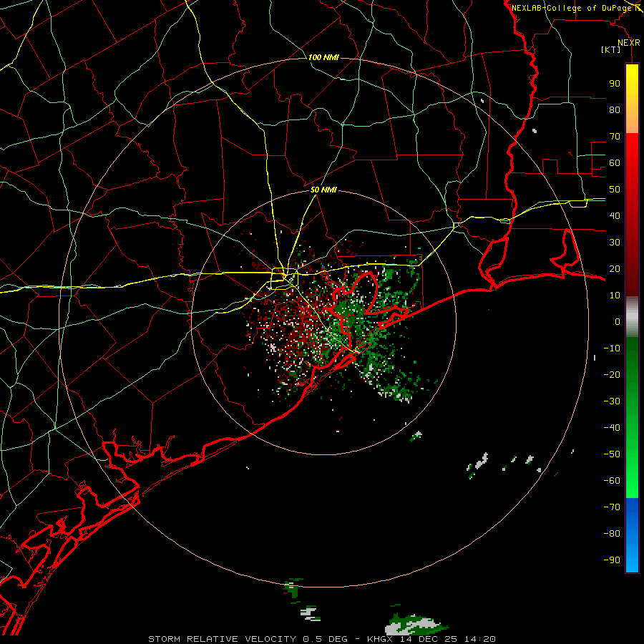Viewport: 644px width, 644px height.
Task: Pick the yellow-orange top segment of color bar
Action: (x=632, y=99)
